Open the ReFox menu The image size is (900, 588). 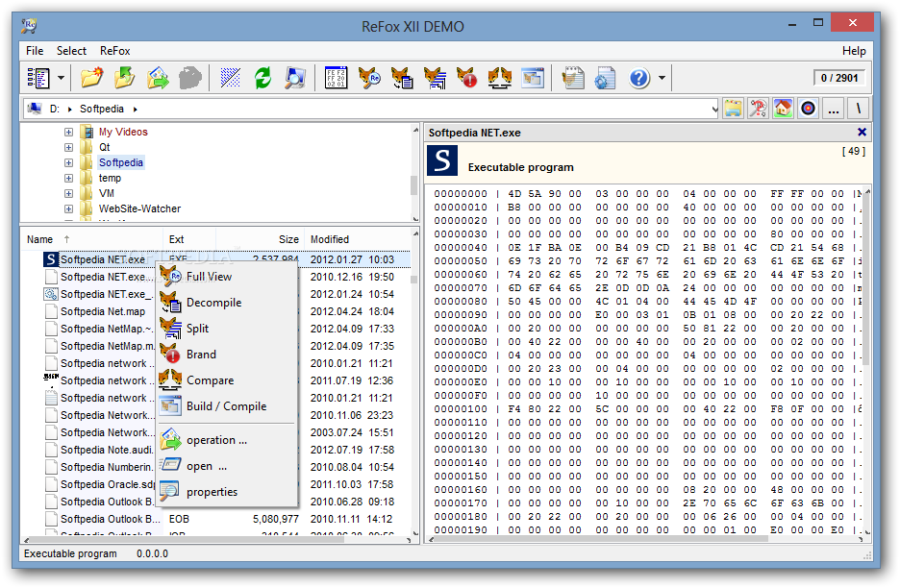coord(114,51)
